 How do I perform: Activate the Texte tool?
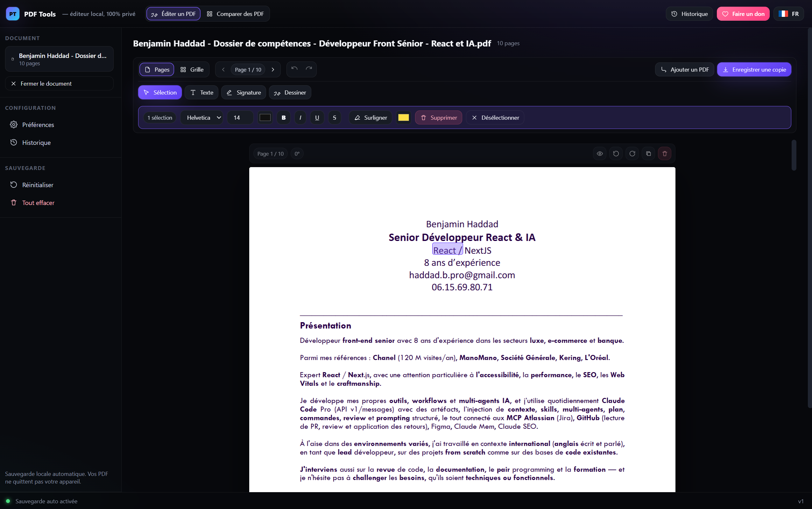tap(201, 93)
